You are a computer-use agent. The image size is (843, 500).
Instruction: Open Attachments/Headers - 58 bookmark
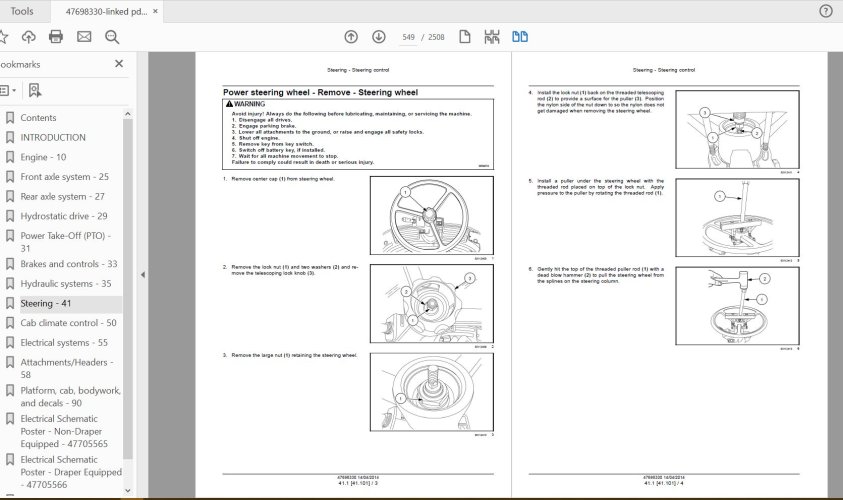coord(67,368)
